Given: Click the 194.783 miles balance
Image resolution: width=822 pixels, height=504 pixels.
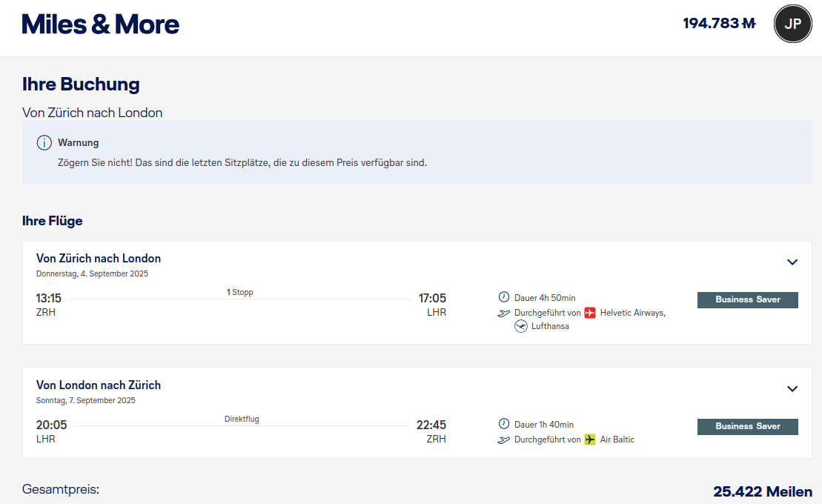Looking at the screenshot, I should (719, 24).
